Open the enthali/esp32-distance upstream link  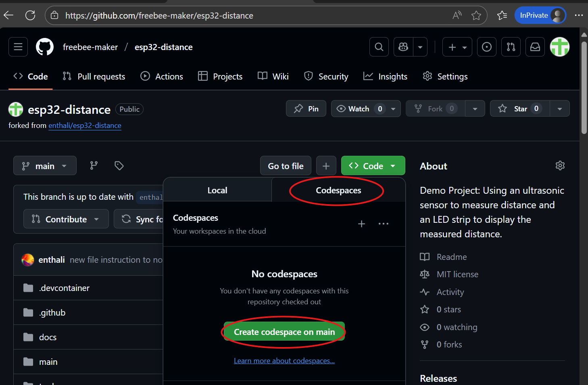[85, 126]
